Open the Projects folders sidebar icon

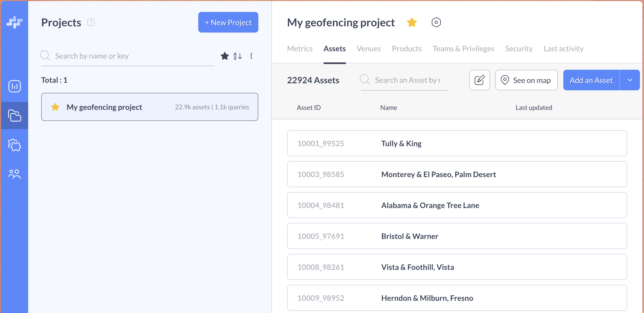(15, 116)
